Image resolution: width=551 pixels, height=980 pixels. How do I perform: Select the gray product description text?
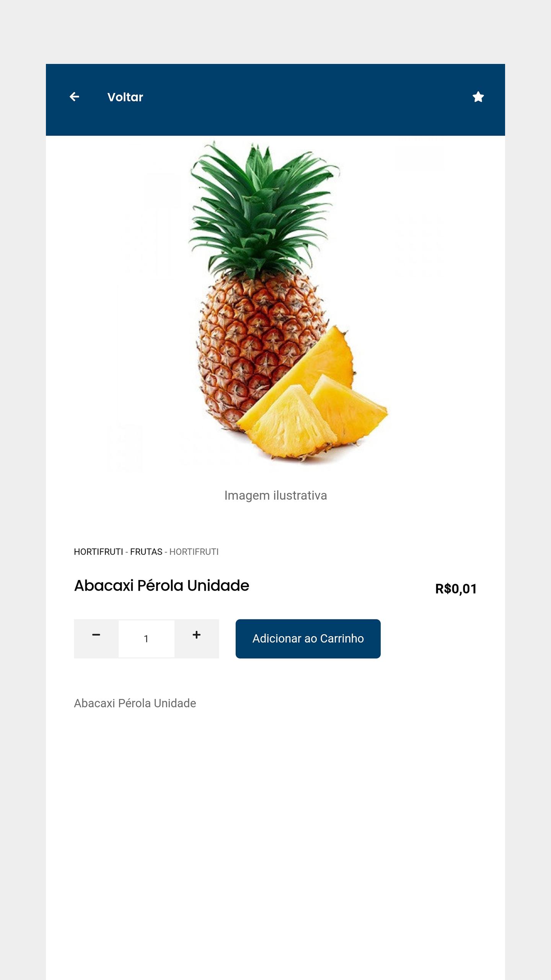pos(135,703)
